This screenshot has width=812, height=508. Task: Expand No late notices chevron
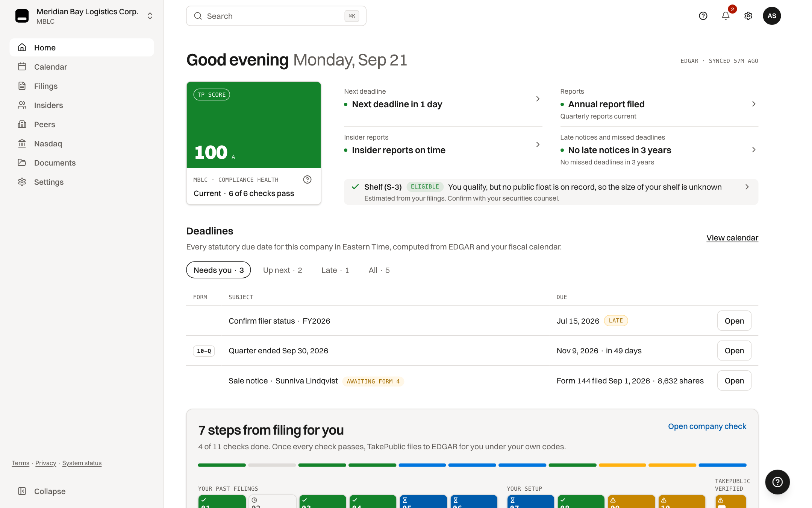click(753, 150)
